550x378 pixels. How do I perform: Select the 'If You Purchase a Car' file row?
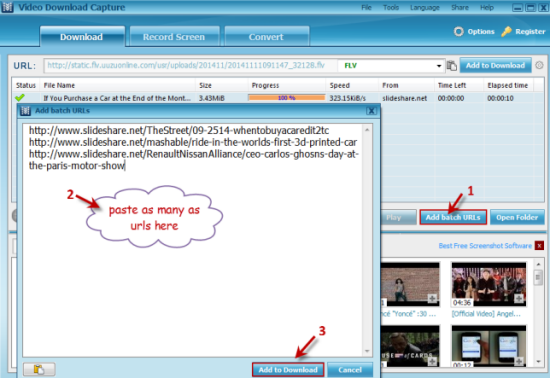point(277,98)
